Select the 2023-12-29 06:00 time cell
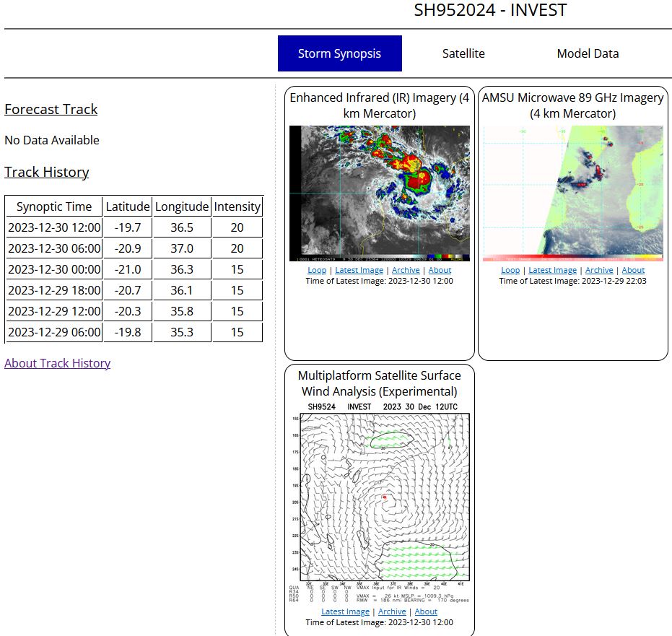 (x=54, y=332)
